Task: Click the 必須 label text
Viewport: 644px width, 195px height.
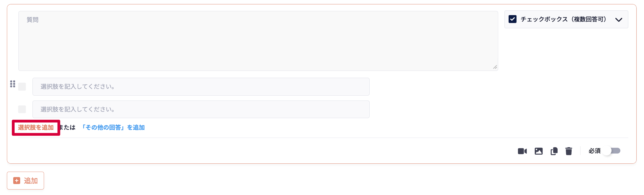Action: pyautogui.click(x=594, y=151)
